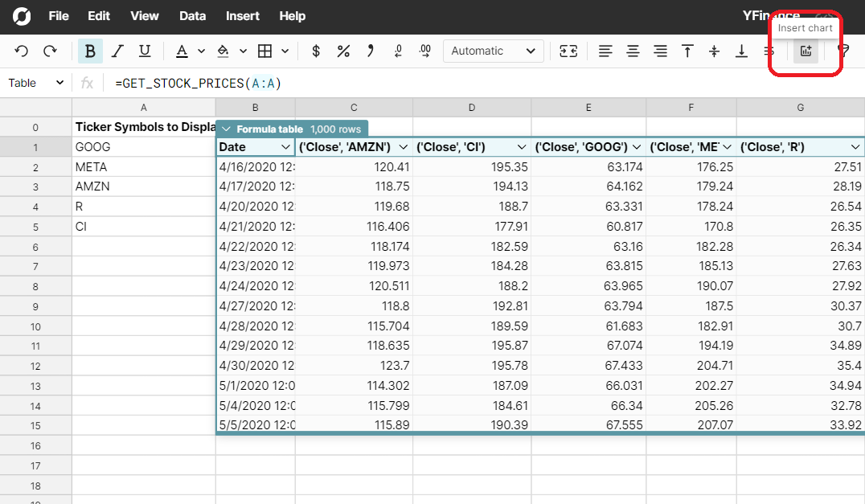Collapse the Formula table header chevron
This screenshot has height=504, width=865.
click(x=226, y=128)
